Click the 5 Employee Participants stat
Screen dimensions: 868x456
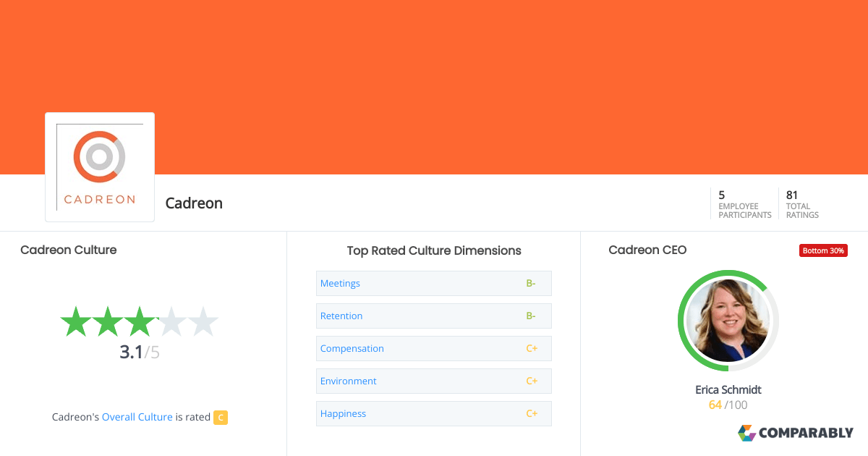[745, 204]
